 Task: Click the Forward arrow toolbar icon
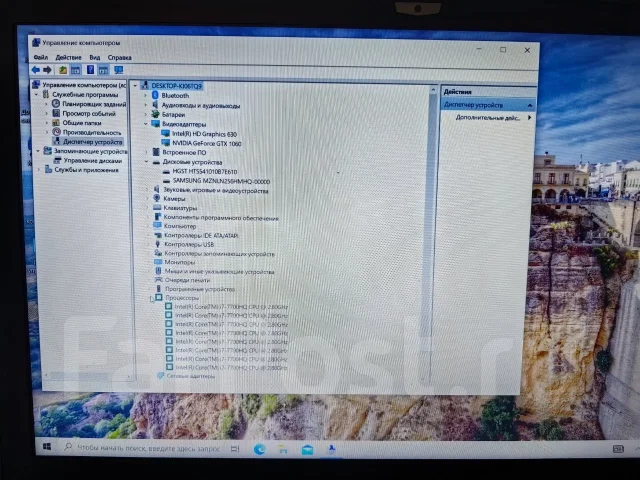[47, 70]
